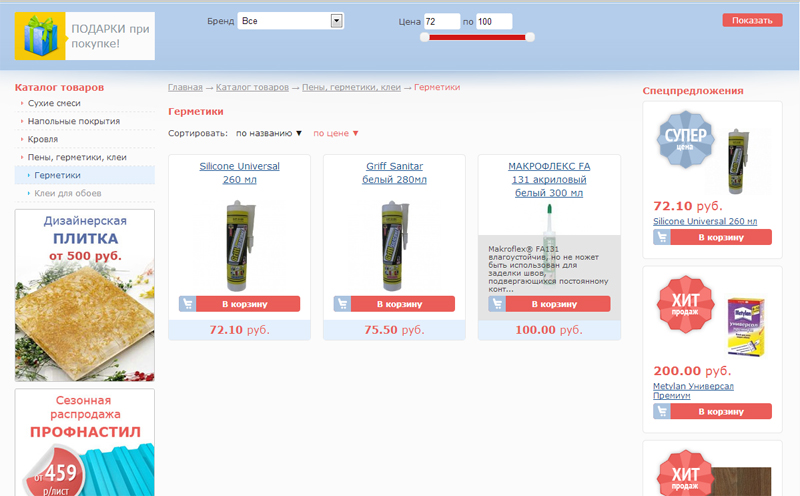The image size is (800, 496).
Task: Click the left price slider handle
Action: [x=424, y=37]
